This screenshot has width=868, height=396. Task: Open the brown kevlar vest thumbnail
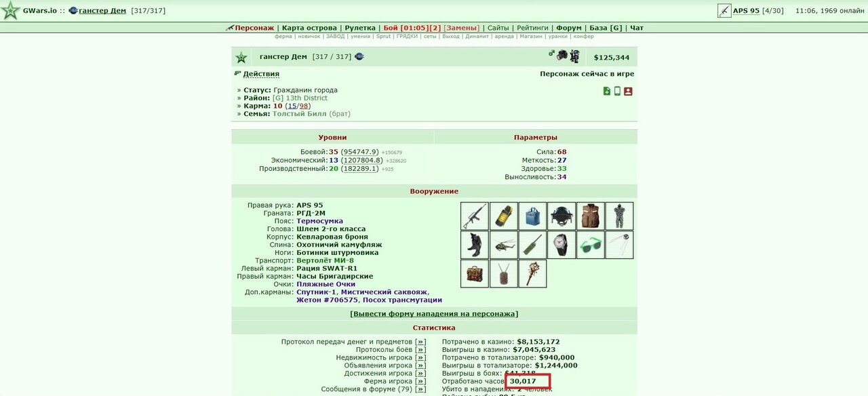[591, 216]
